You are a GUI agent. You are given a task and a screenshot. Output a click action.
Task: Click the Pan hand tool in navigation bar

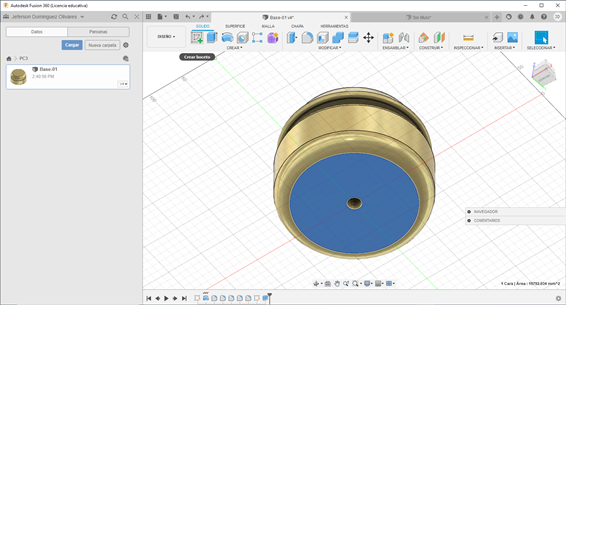pos(337,284)
